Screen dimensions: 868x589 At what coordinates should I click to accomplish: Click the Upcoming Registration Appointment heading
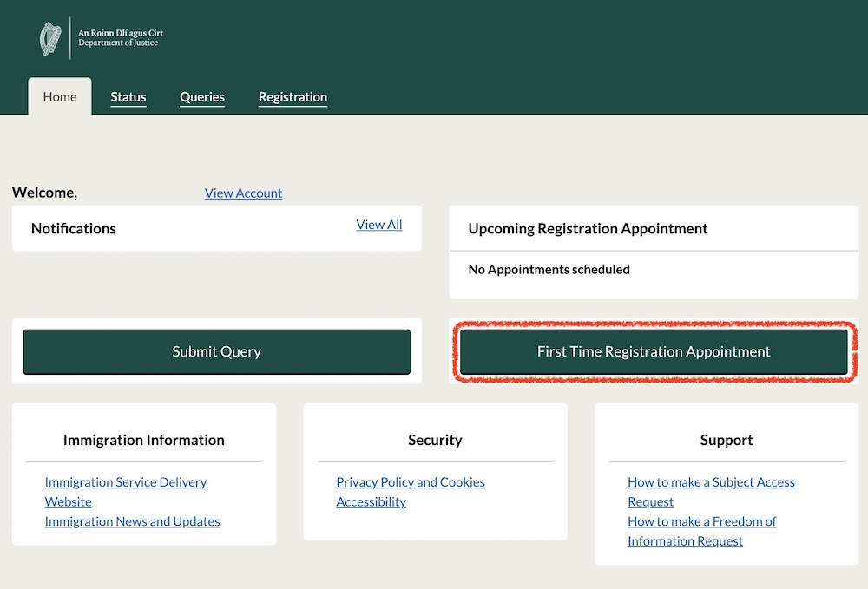[x=588, y=228]
